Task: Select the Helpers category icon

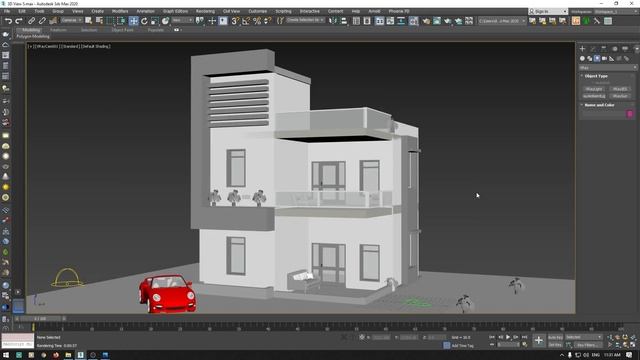Action: click(612, 58)
